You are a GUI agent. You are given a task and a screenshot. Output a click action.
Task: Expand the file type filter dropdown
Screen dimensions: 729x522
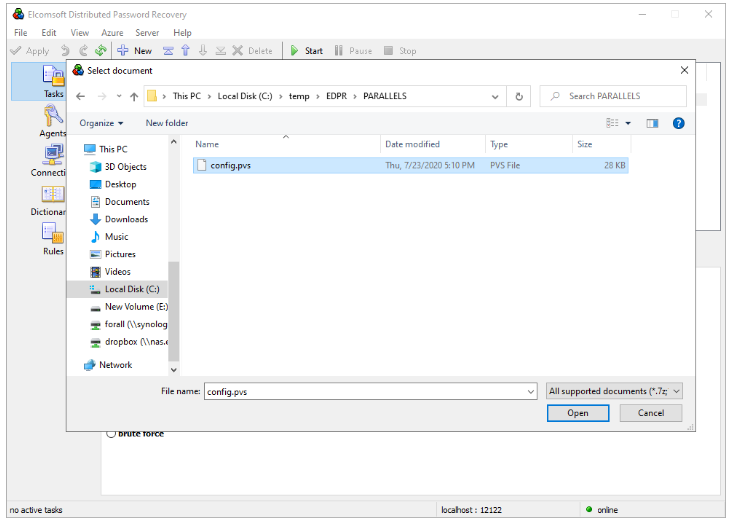coord(614,391)
